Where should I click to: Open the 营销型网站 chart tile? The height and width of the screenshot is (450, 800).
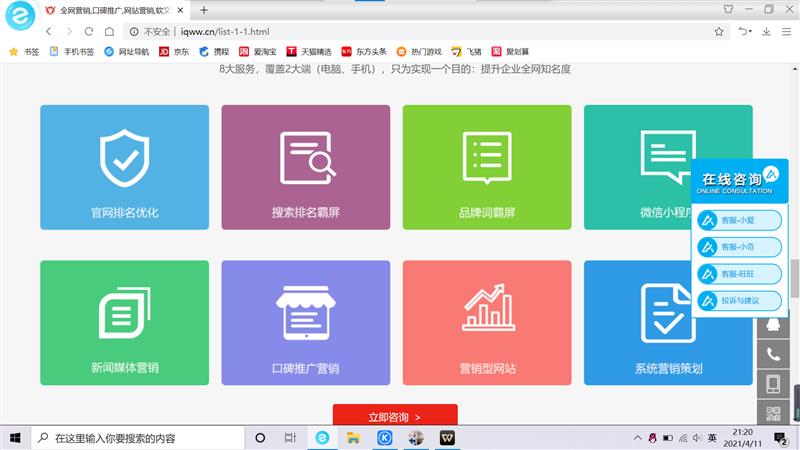click(487, 322)
